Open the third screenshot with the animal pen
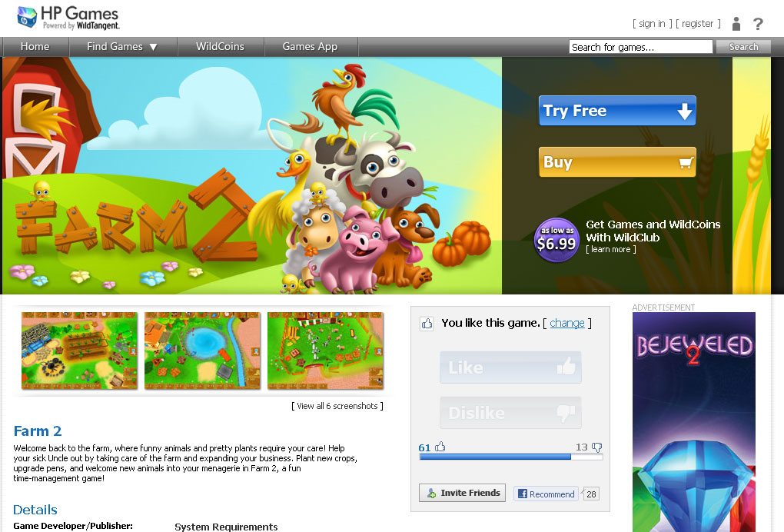The height and width of the screenshot is (532, 784). [x=325, y=351]
